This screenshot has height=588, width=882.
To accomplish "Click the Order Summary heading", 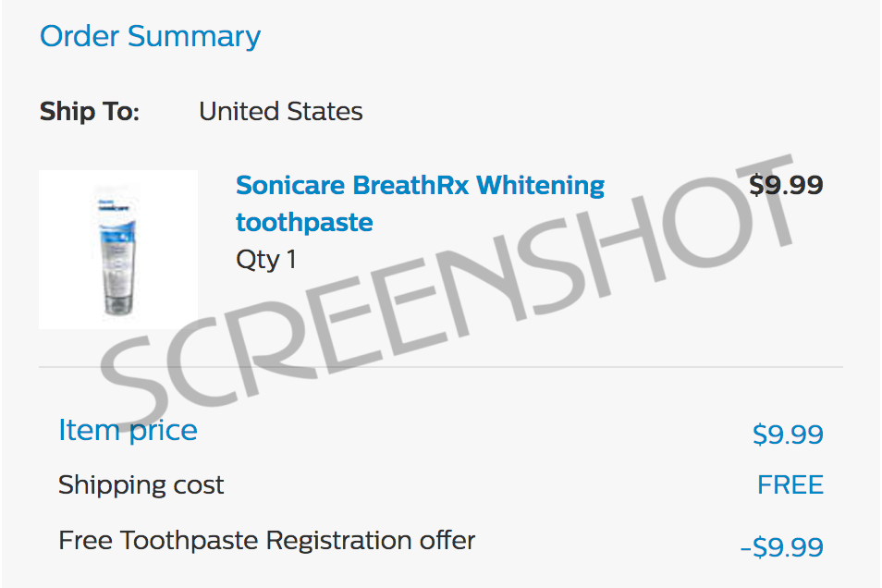I will (150, 37).
